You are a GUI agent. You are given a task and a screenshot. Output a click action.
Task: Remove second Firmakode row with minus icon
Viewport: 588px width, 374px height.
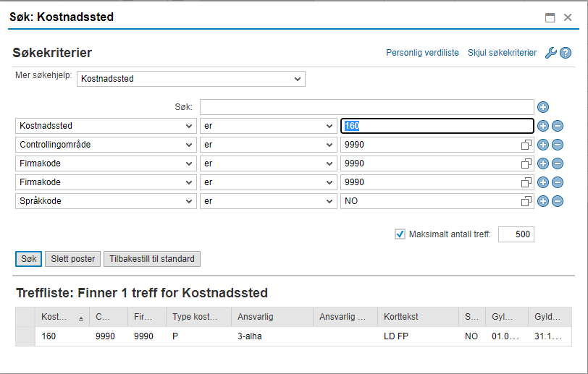coord(558,182)
